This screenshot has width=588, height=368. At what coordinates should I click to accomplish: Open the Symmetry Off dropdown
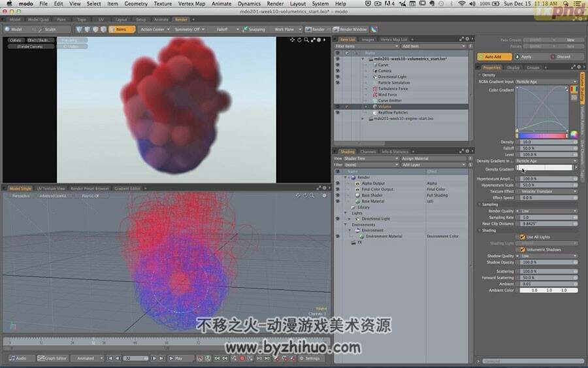(x=189, y=29)
